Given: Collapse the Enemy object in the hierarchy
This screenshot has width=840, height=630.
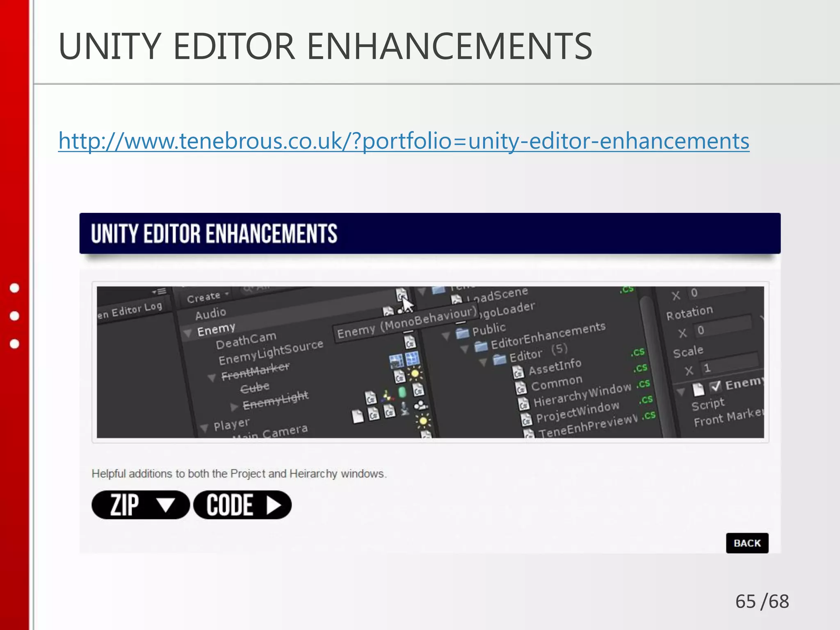Looking at the screenshot, I should pyautogui.click(x=188, y=333).
